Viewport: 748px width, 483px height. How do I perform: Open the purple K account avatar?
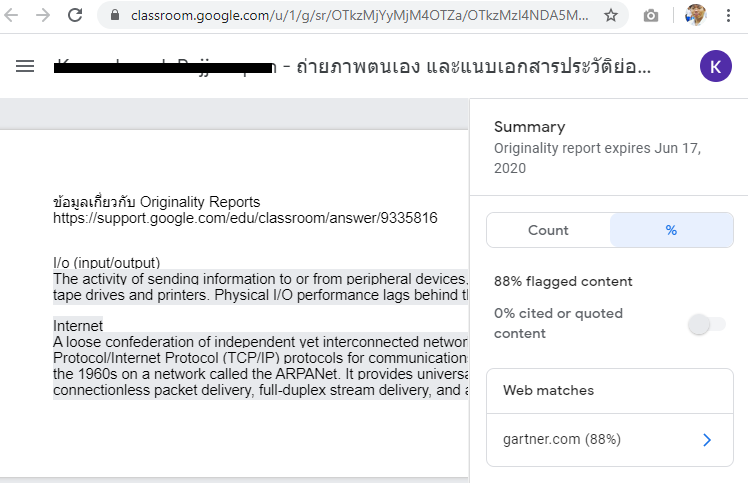click(716, 66)
